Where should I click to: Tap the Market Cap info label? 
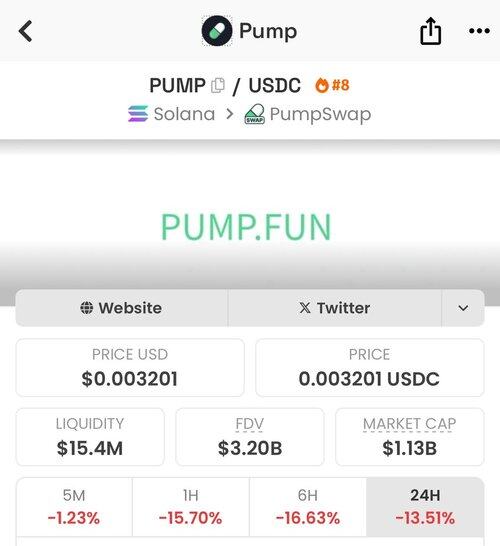pos(409,424)
